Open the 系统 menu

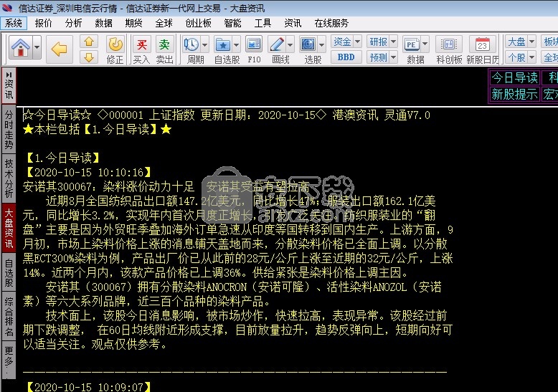point(14,23)
